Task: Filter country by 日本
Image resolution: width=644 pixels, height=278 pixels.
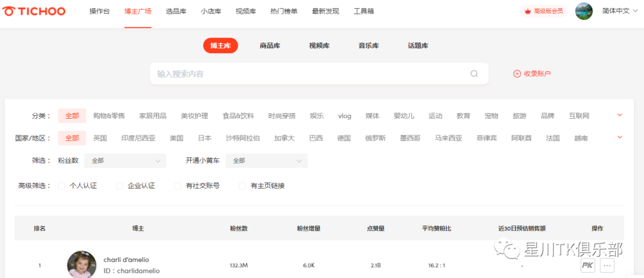Action: coord(205,138)
